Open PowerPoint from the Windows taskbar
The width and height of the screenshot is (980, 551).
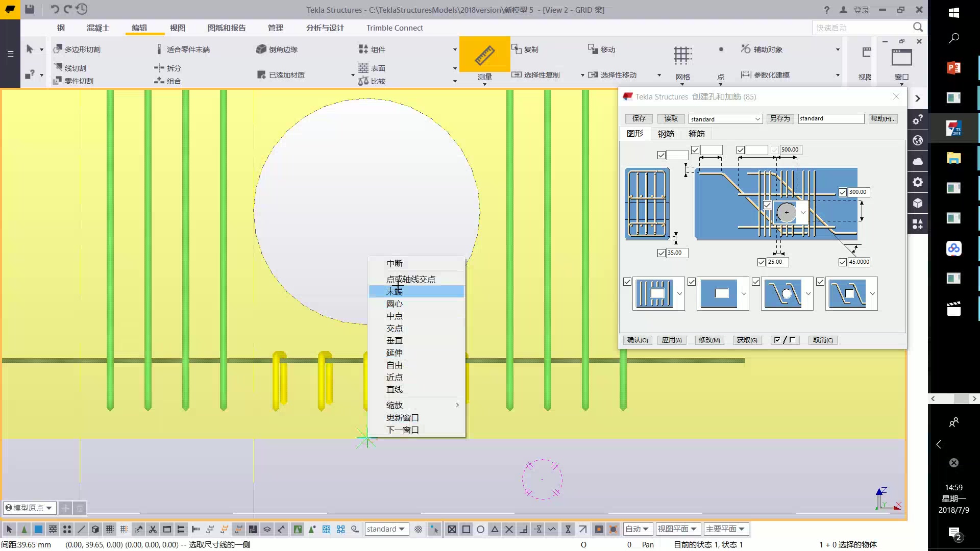point(953,67)
